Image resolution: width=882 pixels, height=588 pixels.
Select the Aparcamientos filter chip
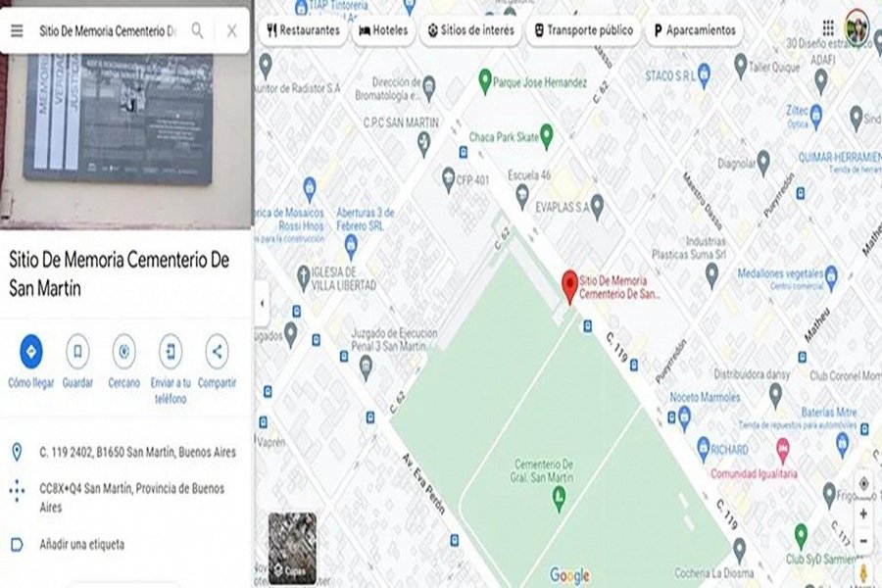coord(694,30)
